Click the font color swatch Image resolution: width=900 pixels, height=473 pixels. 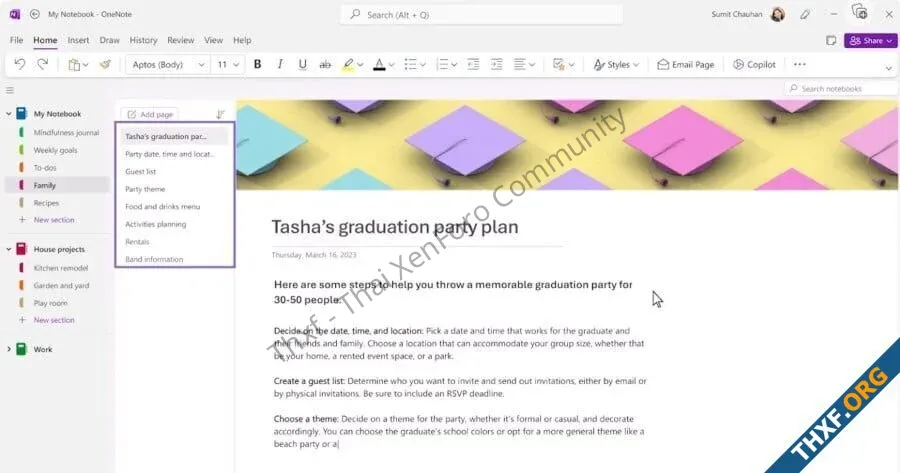[x=378, y=64]
